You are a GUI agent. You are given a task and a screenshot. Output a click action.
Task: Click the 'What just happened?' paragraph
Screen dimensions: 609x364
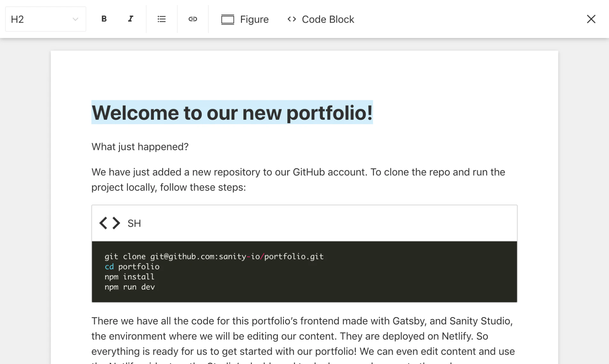(140, 147)
